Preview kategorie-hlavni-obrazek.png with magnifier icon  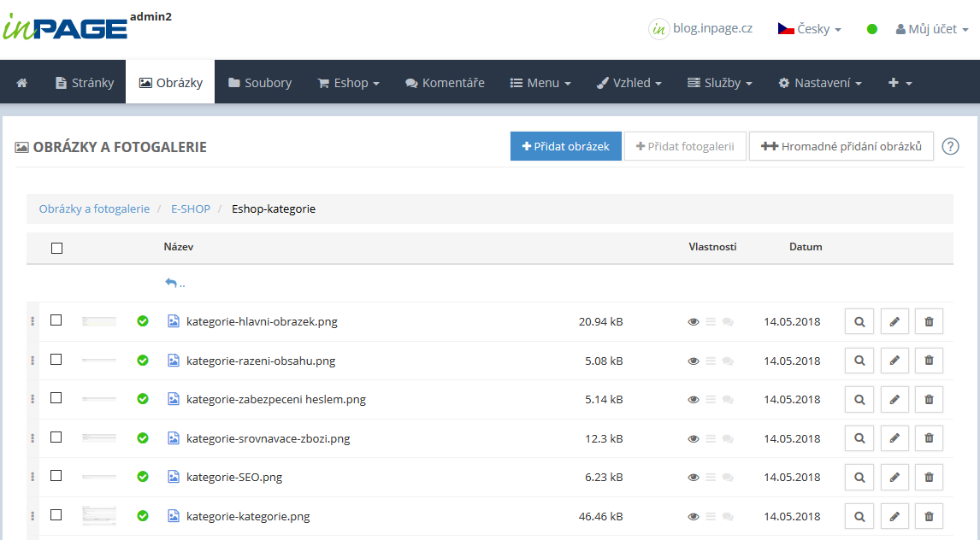pyautogui.click(x=859, y=321)
